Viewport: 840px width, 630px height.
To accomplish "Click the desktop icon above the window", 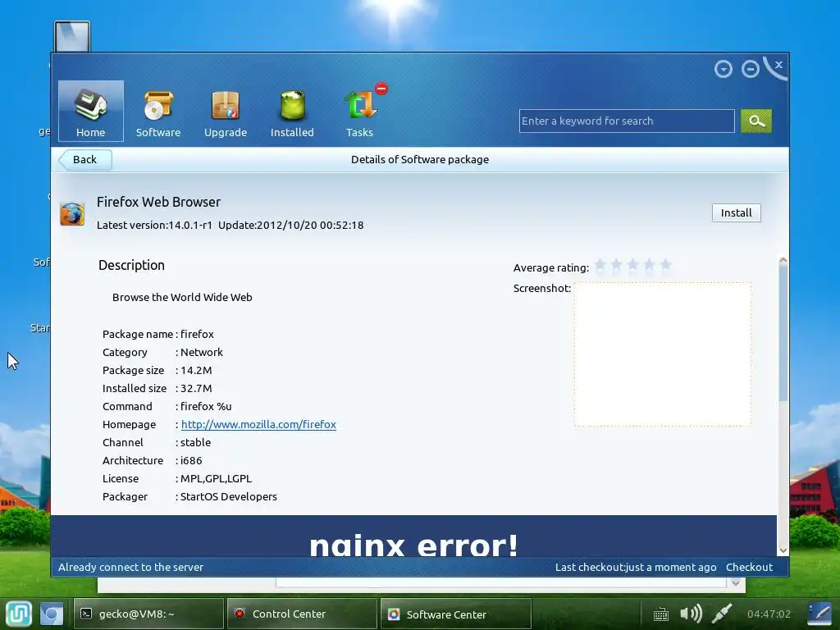I will click(72, 36).
